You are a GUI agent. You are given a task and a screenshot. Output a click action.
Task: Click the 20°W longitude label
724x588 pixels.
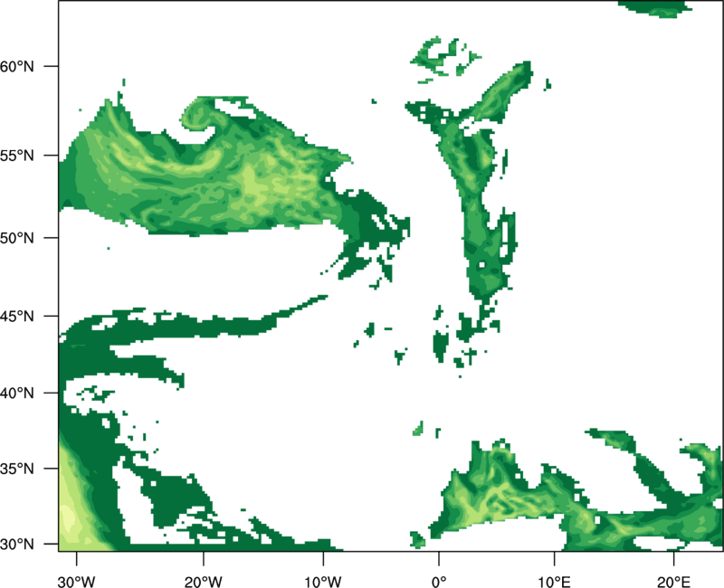(x=204, y=582)
